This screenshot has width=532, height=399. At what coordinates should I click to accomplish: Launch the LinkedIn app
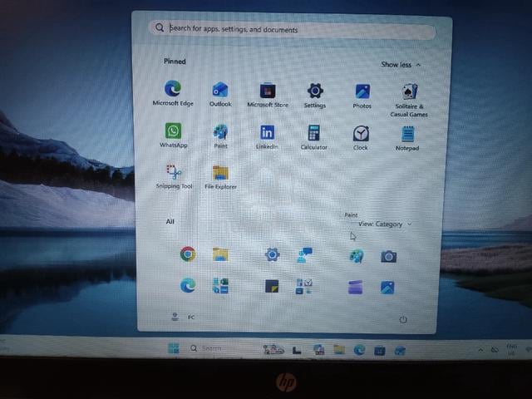(268, 137)
